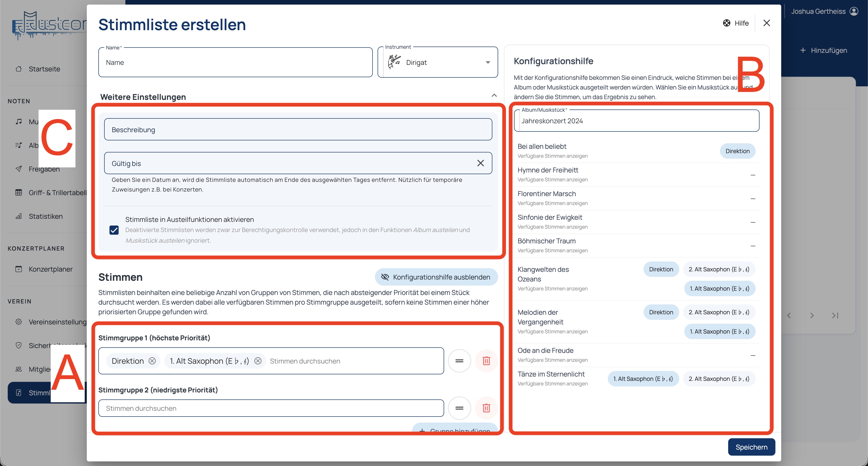Toggle Stimmliste in Austeilfunktionen aktivieren checkbox
868x466 pixels.
tap(114, 230)
